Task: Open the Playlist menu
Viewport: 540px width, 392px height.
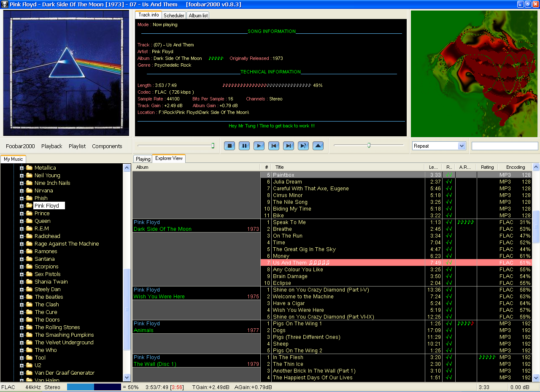Action: 77,146
